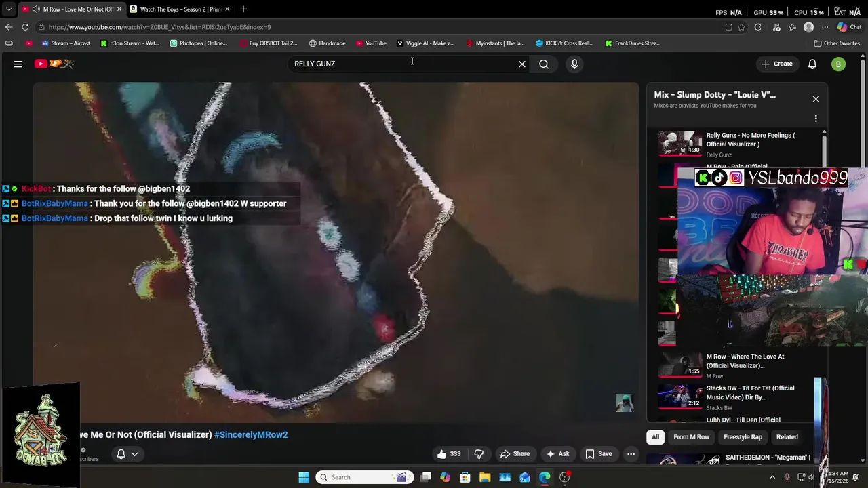Clear the search box with the X
Screen dimensions: 868x488
coord(522,64)
